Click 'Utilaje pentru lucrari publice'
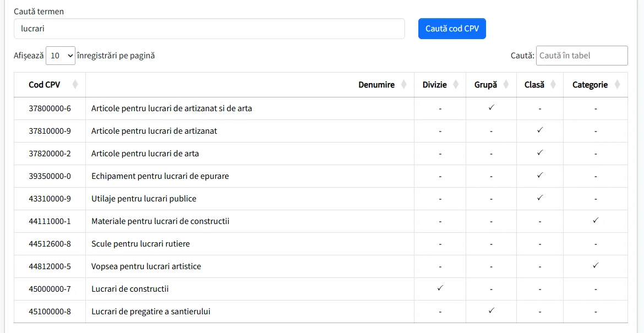 (144, 199)
